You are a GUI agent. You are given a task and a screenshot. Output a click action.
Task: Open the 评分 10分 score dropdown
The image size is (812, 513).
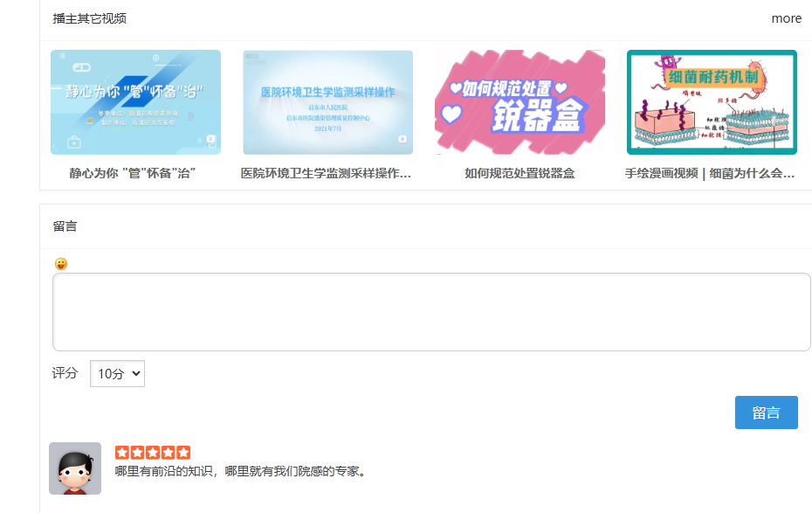[118, 374]
